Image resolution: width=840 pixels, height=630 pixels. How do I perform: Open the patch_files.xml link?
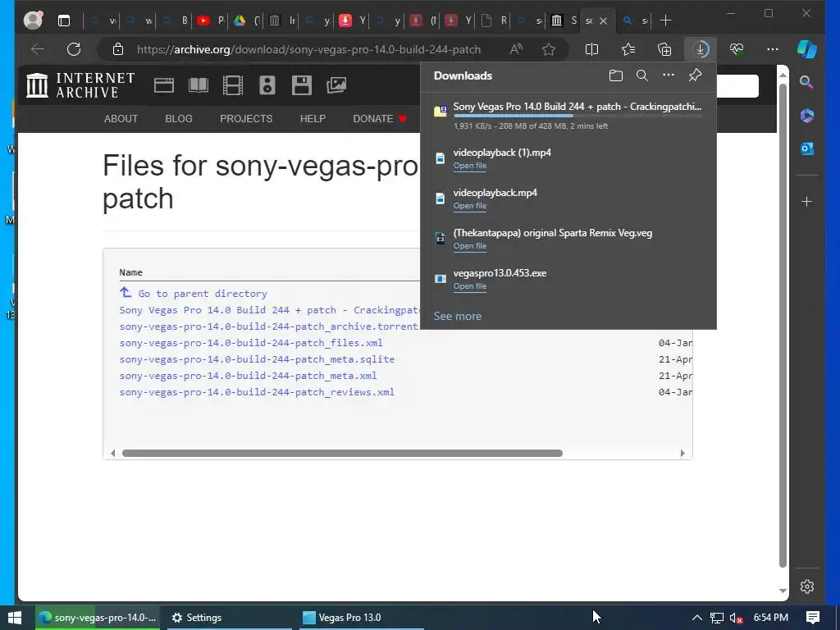coord(251,343)
